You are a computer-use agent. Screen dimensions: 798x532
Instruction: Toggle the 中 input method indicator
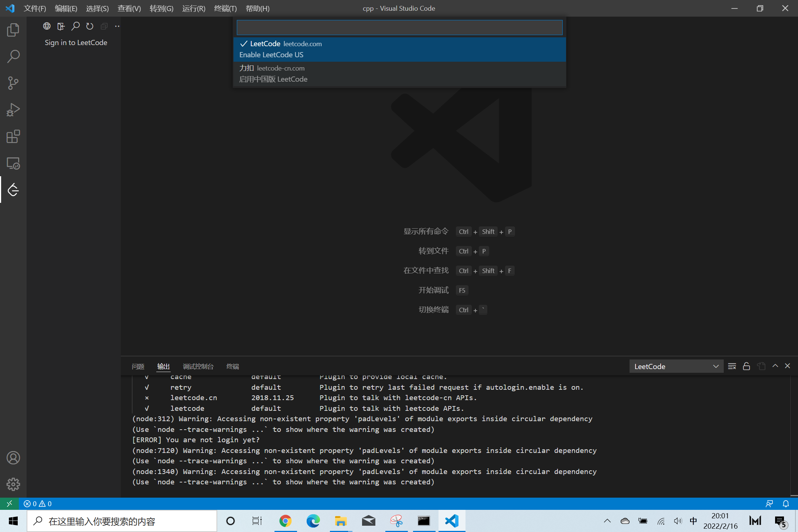point(693,521)
